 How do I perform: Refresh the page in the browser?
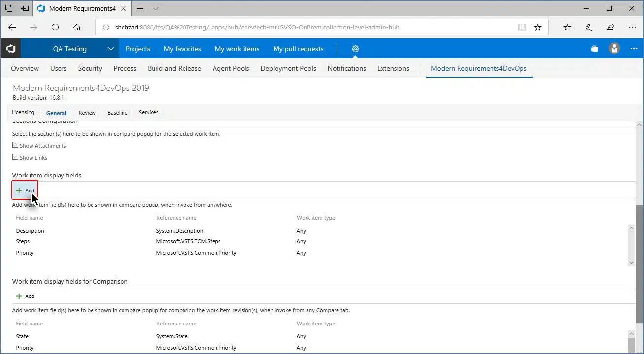[55, 28]
